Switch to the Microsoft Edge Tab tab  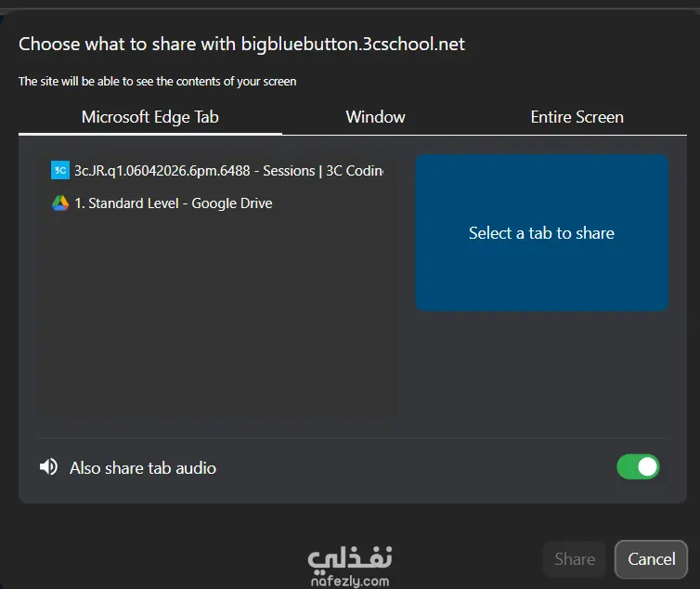click(150, 117)
